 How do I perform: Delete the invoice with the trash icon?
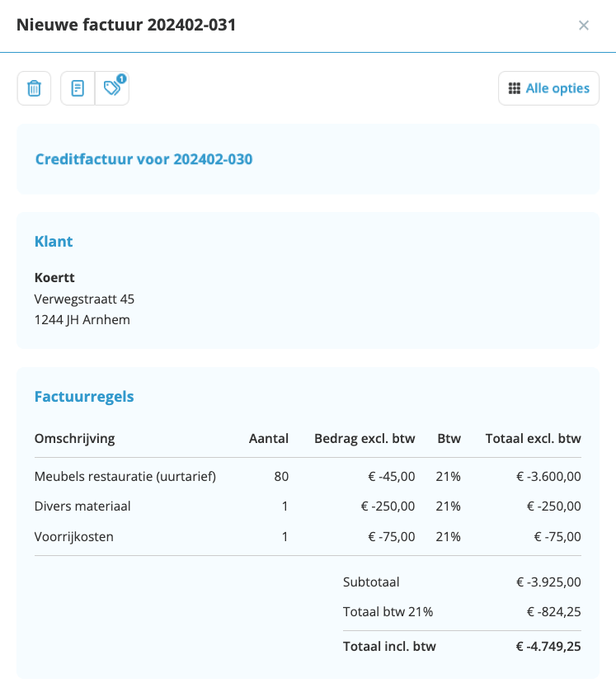35,88
